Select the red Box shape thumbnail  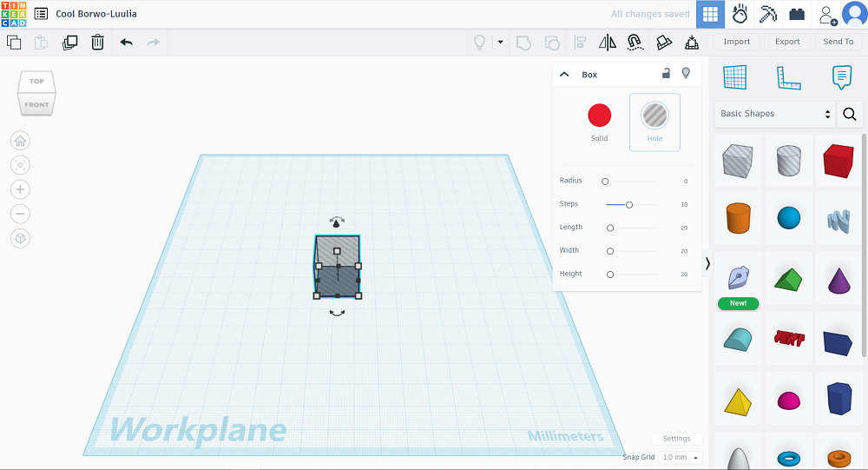tap(838, 160)
